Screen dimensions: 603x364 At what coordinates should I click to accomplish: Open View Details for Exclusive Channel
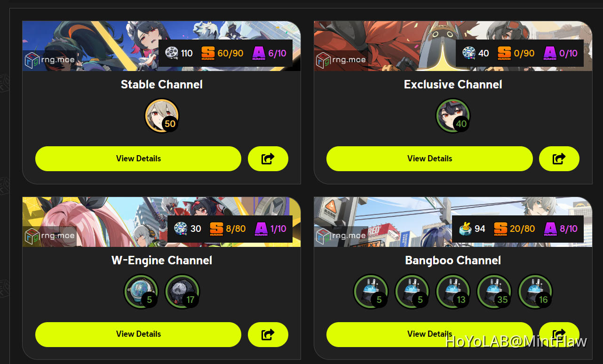(429, 158)
